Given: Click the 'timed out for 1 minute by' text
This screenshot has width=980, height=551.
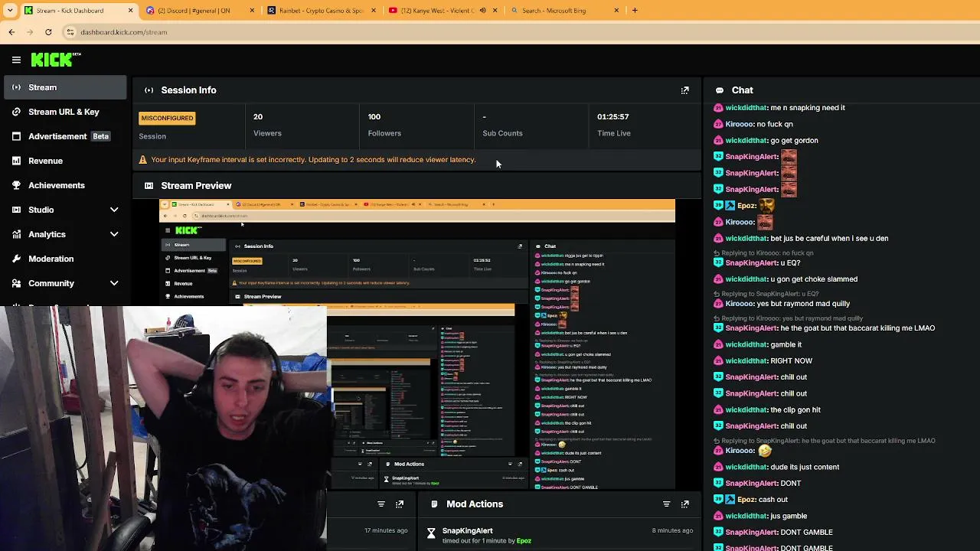Looking at the screenshot, I should [x=479, y=541].
